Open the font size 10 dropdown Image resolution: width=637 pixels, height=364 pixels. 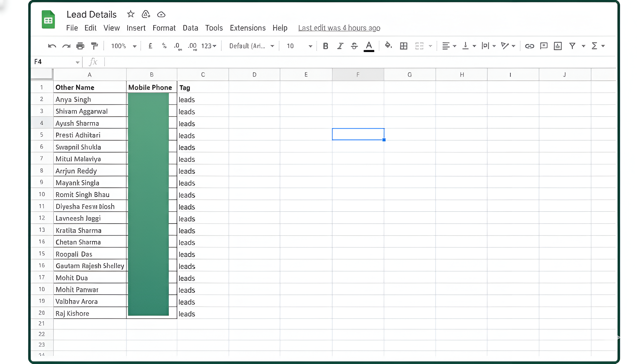299,46
